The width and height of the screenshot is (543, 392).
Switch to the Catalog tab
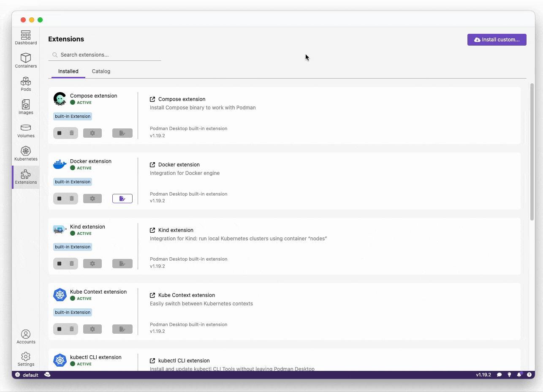101,71
